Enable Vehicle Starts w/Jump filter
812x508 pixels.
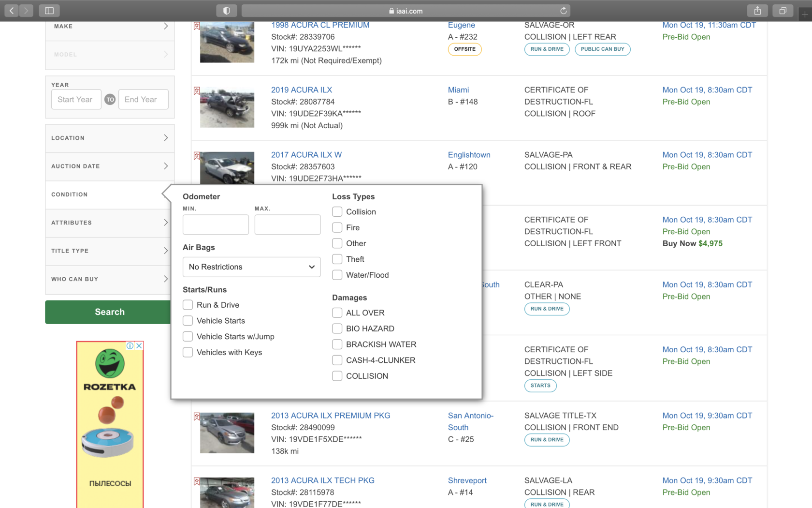point(188,336)
